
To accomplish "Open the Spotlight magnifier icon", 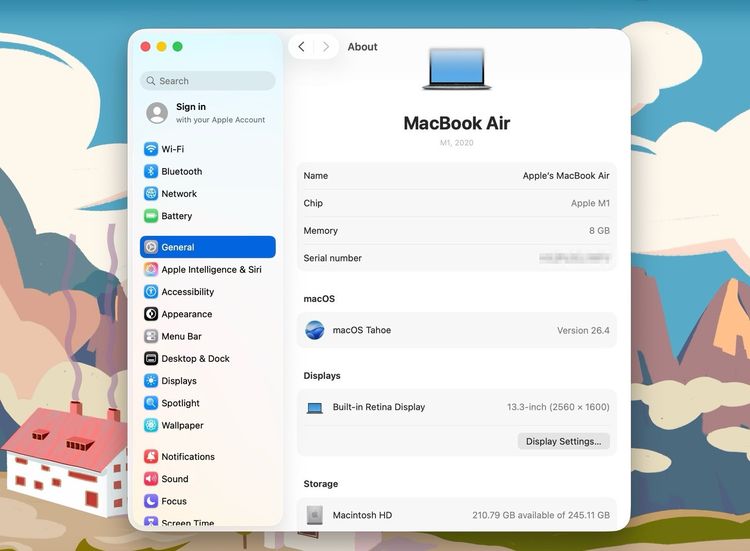I will click(151, 403).
